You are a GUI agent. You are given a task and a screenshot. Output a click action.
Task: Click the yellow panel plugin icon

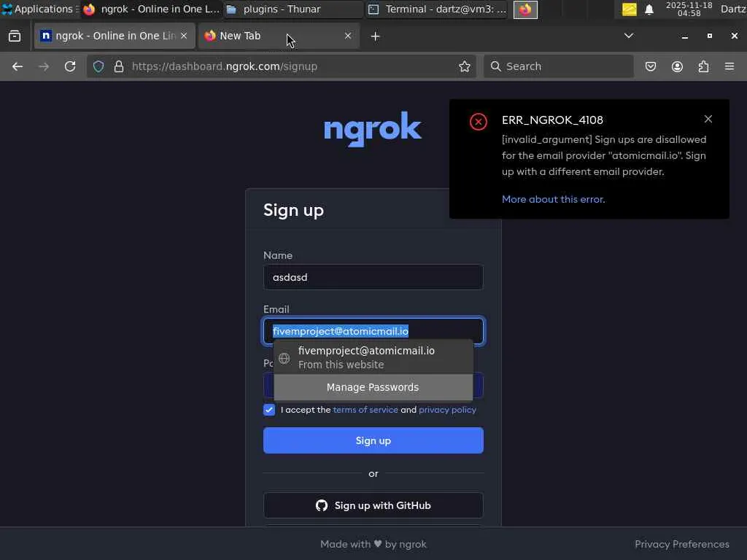(x=630, y=9)
